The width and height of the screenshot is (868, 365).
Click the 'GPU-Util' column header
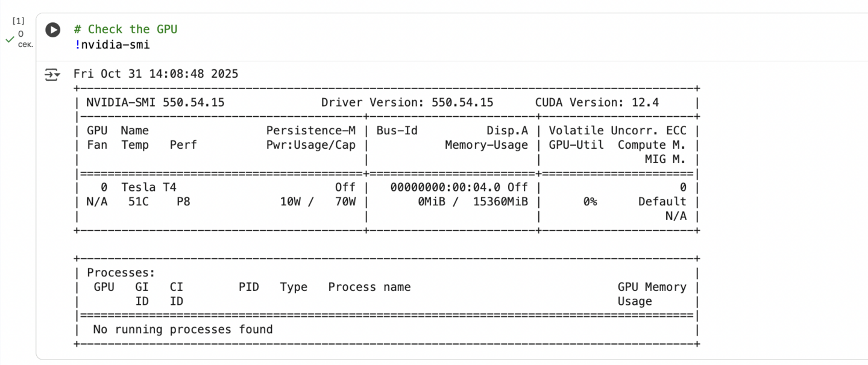pos(576,145)
